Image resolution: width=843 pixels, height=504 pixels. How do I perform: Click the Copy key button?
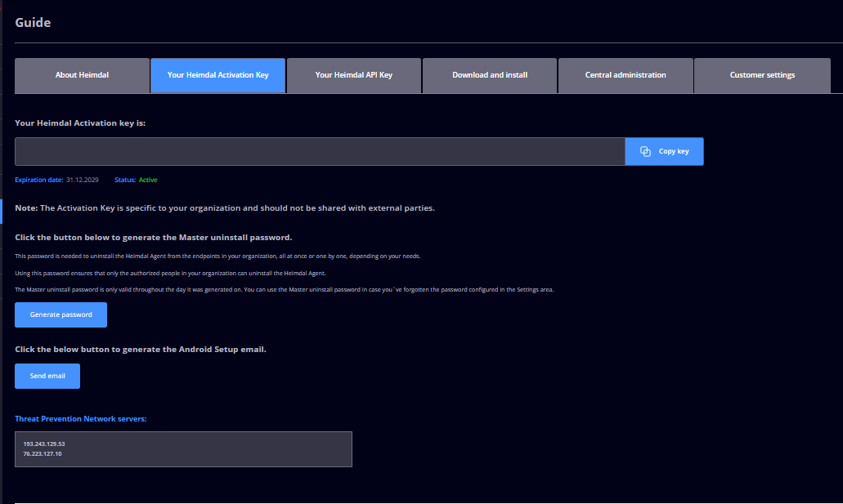665,151
